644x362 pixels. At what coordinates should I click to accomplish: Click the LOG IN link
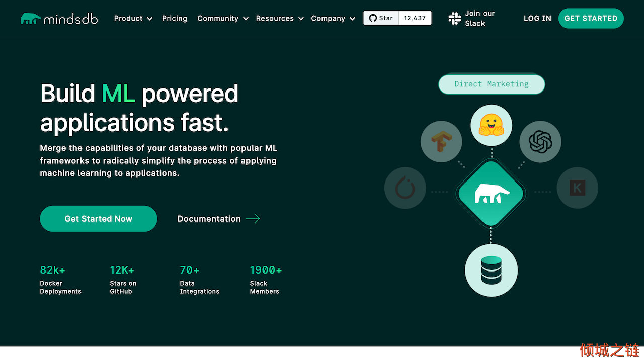tap(537, 18)
